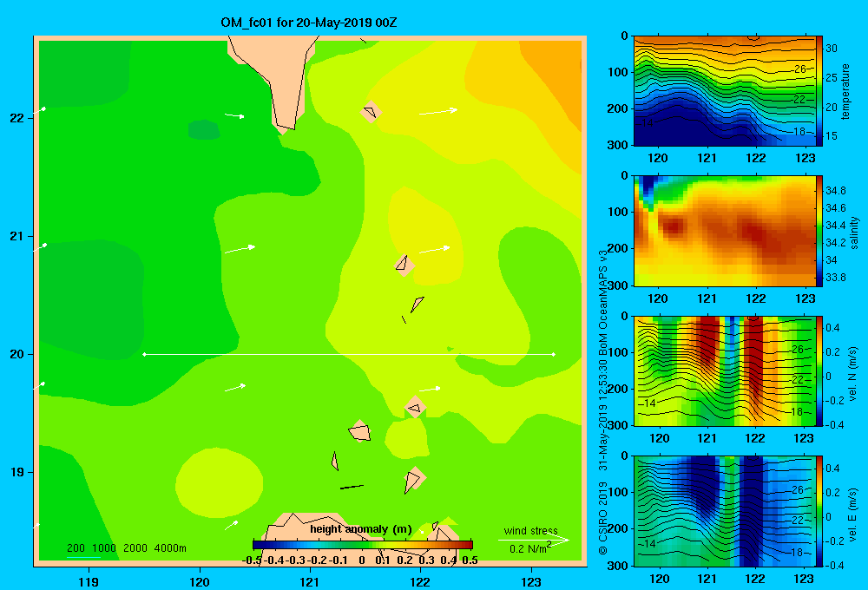This screenshot has width=868, height=590.
Task: Click depth label 300 on salinity panel
Action: pyautogui.click(x=618, y=285)
